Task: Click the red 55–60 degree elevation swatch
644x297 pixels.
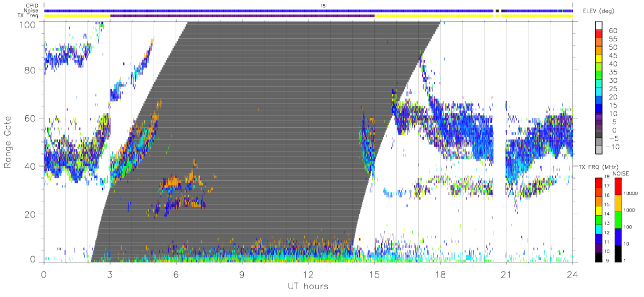Action: (599, 35)
